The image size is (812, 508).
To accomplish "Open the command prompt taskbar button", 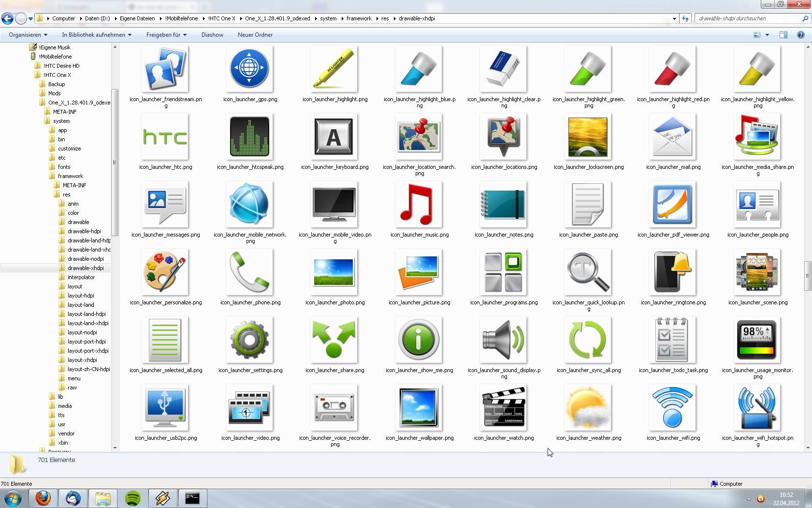I will (x=192, y=498).
